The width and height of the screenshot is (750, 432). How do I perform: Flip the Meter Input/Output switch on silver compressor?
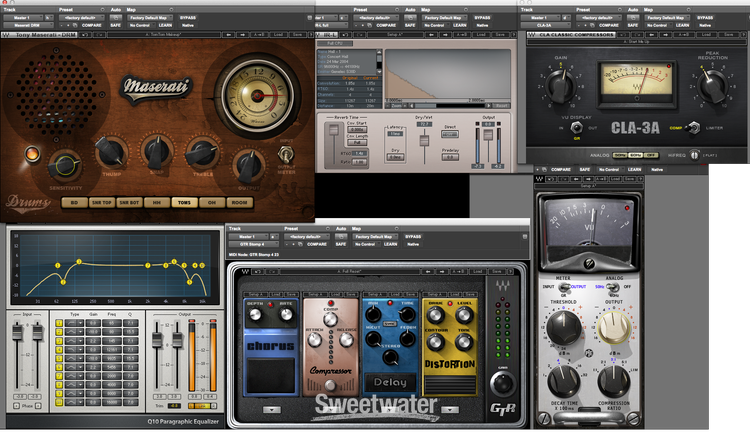click(564, 287)
